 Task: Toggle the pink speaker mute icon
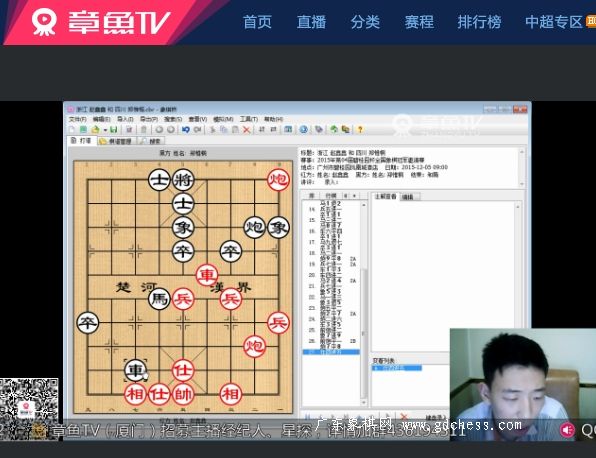[x=567, y=430]
